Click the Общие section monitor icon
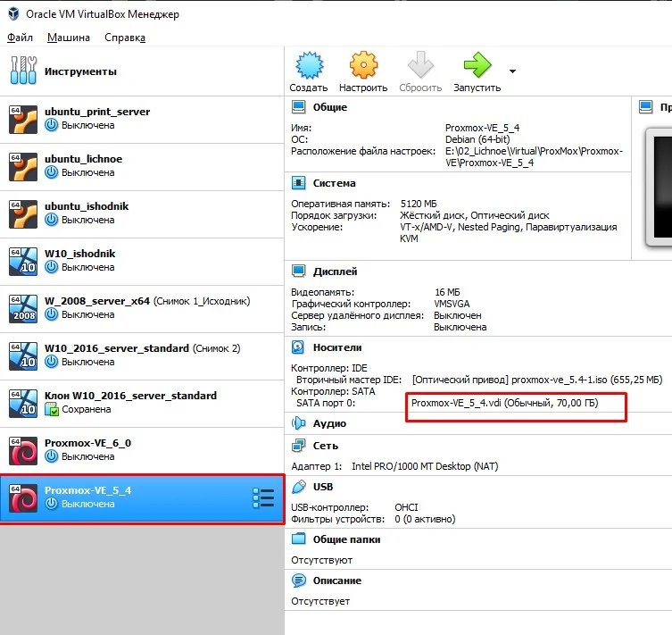This screenshot has height=635, width=672. click(x=299, y=107)
